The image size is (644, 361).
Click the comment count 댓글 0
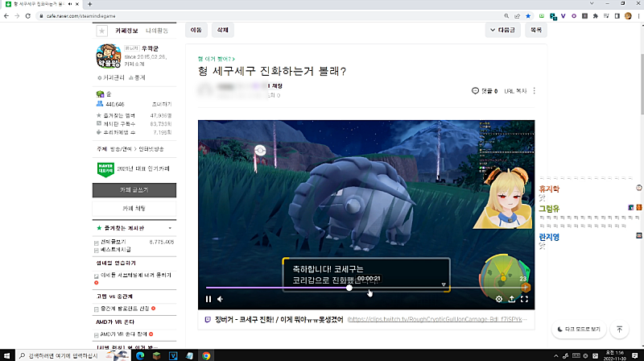coord(485,91)
